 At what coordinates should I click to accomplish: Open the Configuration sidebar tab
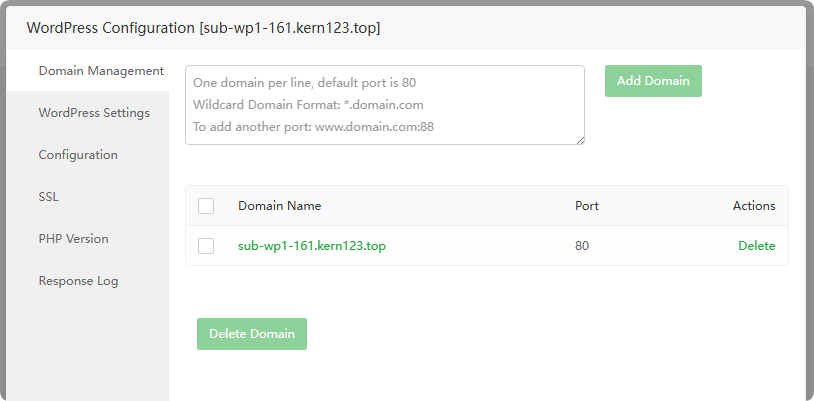tap(78, 155)
